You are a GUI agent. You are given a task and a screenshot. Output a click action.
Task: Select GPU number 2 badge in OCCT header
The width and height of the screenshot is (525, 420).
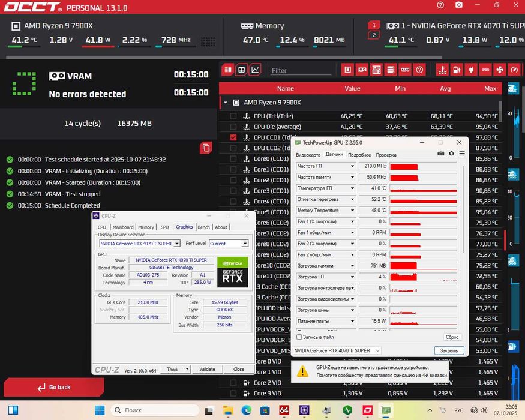[374, 35]
